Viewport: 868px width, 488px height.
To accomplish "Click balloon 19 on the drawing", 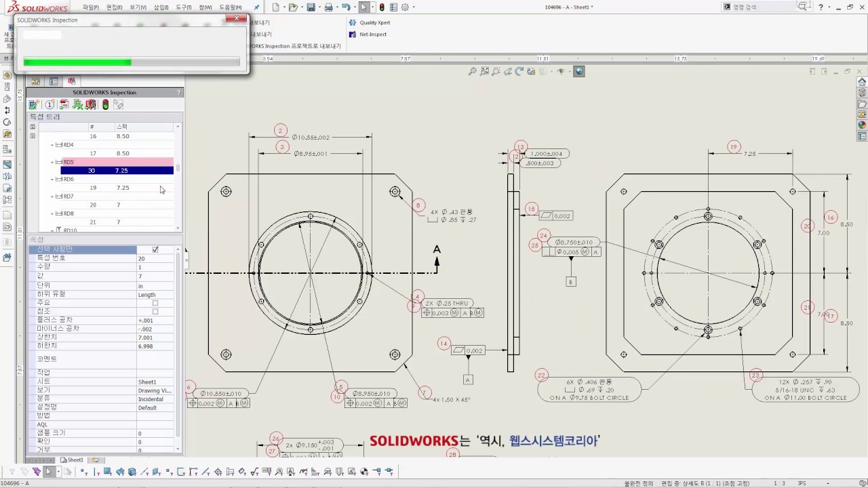I will [x=733, y=147].
